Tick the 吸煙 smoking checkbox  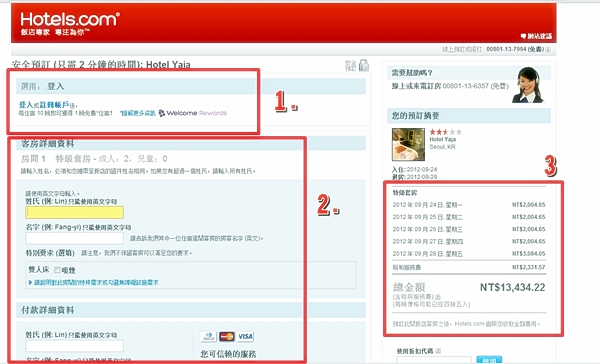click(57, 270)
